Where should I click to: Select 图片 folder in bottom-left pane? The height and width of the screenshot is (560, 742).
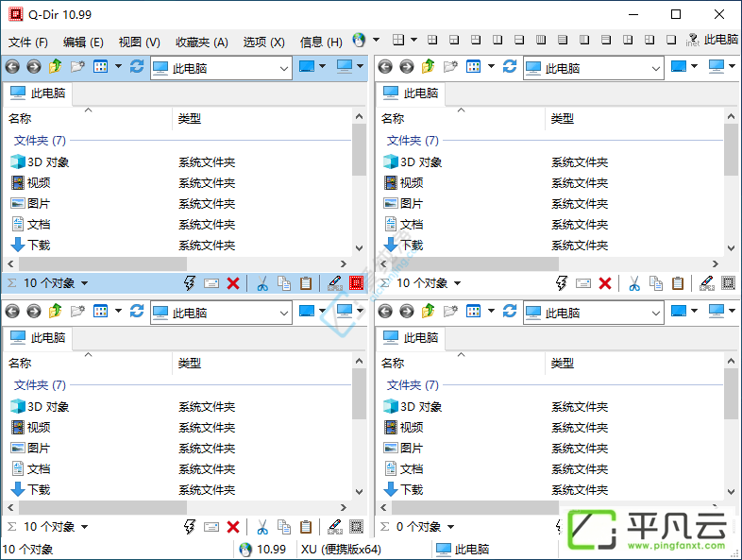[x=30, y=449]
